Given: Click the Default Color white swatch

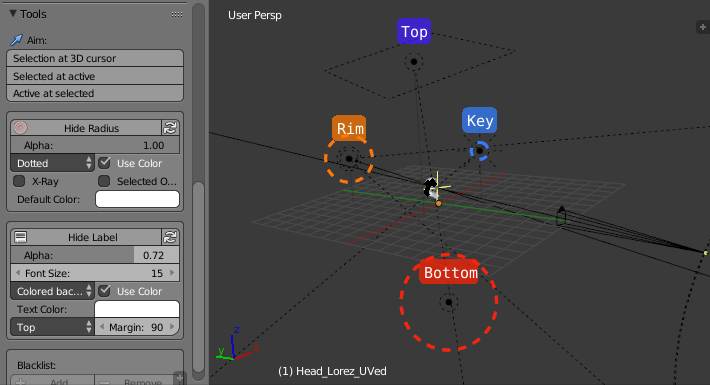Looking at the screenshot, I should (x=137, y=199).
